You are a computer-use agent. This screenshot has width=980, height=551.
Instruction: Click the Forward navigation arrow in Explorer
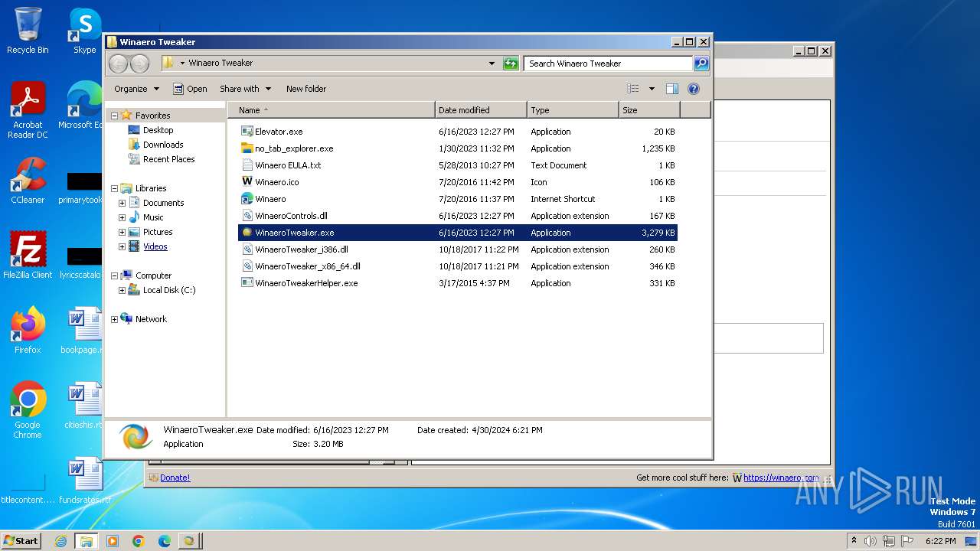tap(139, 64)
